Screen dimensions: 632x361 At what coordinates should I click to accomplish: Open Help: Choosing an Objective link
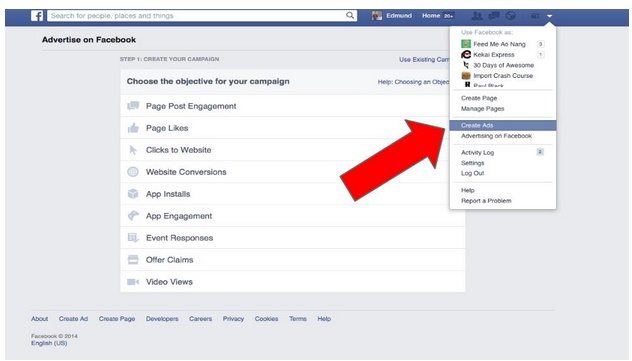(413, 82)
